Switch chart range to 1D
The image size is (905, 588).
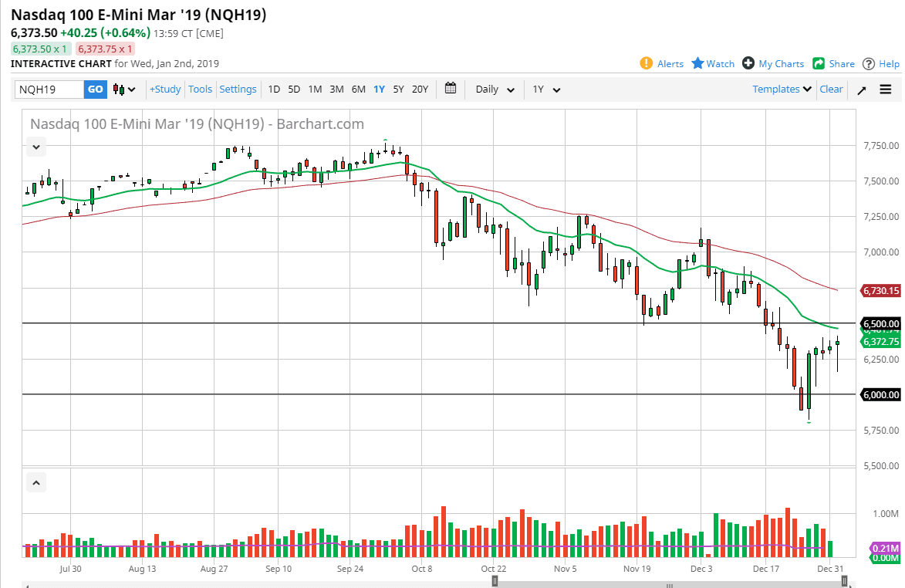pos(274,89)
